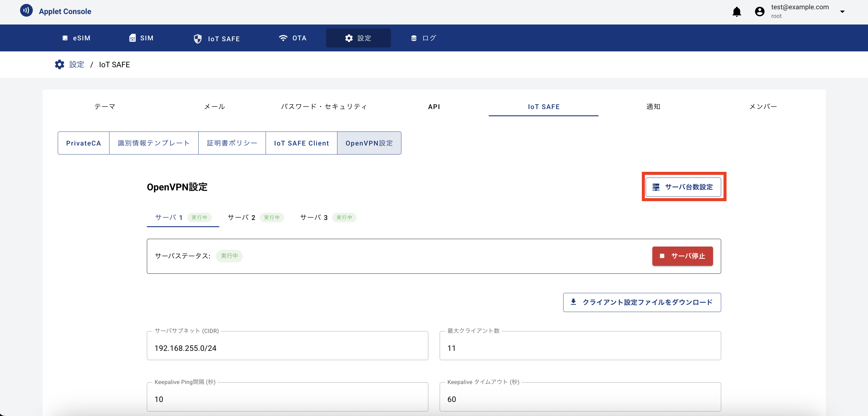Switch to the API tab
This screenshot has height=416, width=868.
434,107
